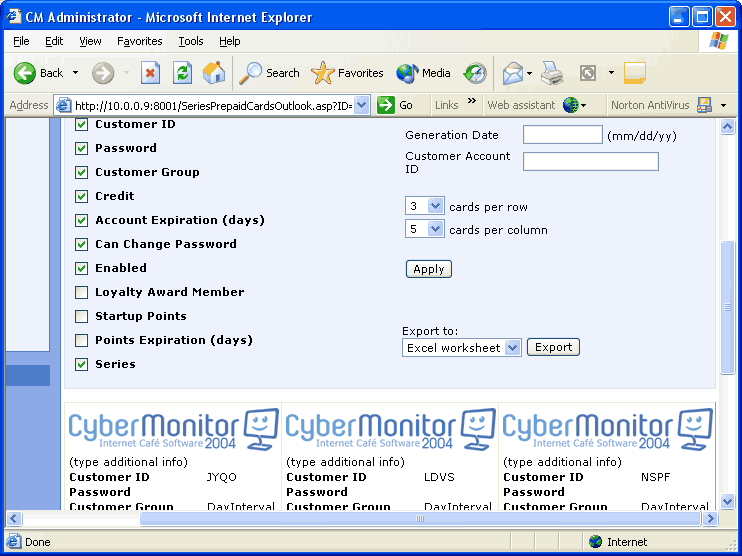Open the History clock icon
This screenshot has width=742, height=556.
click(x=475, y=73)
